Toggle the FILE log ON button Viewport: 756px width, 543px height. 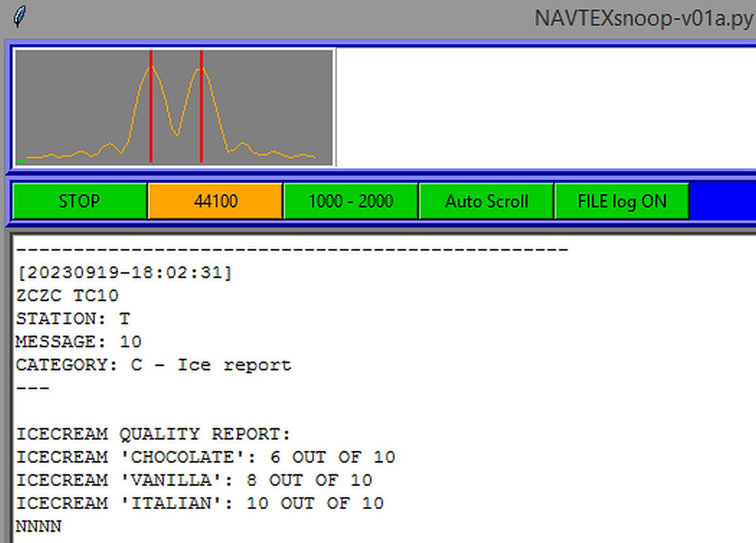[x=622, y=202]
